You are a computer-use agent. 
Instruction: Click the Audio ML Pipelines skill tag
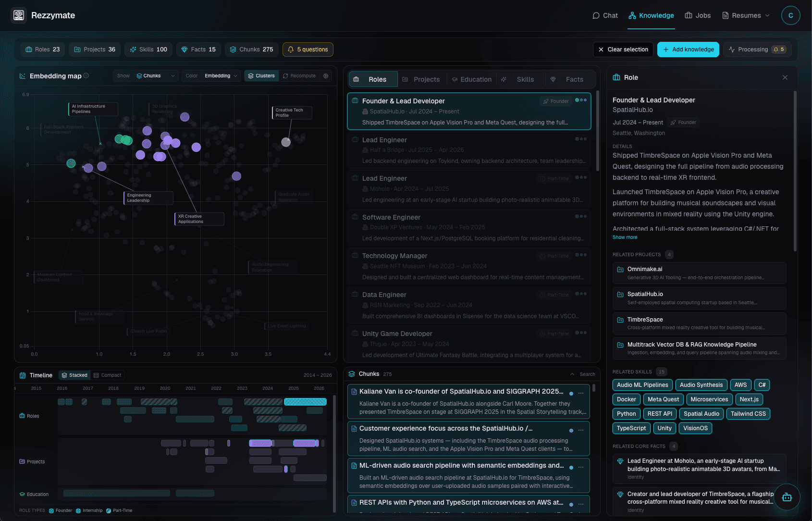tap(642, 385)
